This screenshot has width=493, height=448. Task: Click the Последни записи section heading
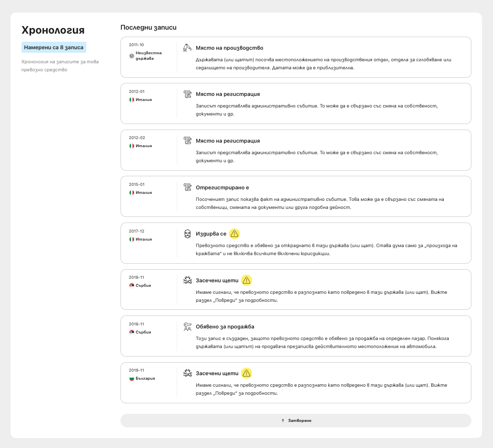(149, 27)
